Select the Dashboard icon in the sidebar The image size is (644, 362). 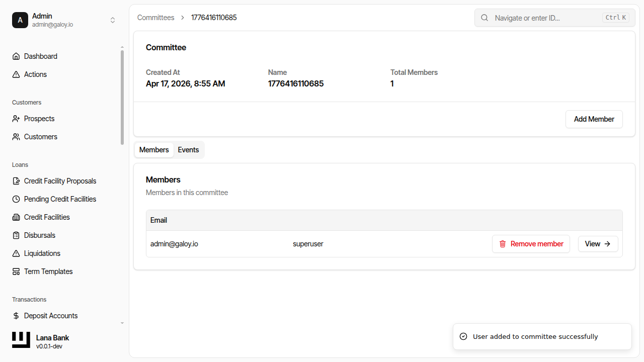point(16,56)
